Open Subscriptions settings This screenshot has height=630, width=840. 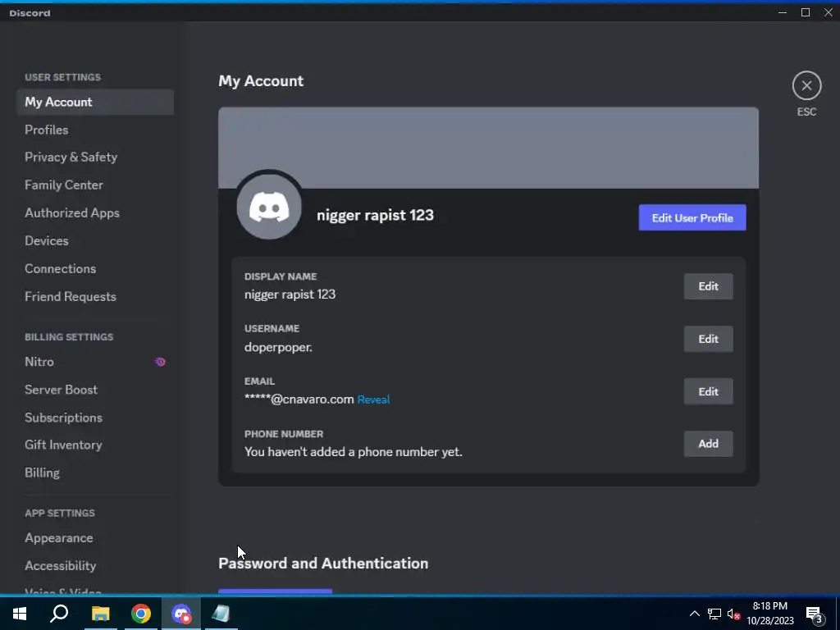tap(95, 418)
